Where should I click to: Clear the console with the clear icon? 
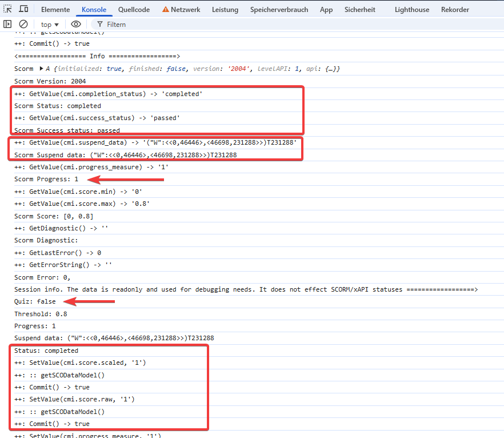(x=23, y=24)
